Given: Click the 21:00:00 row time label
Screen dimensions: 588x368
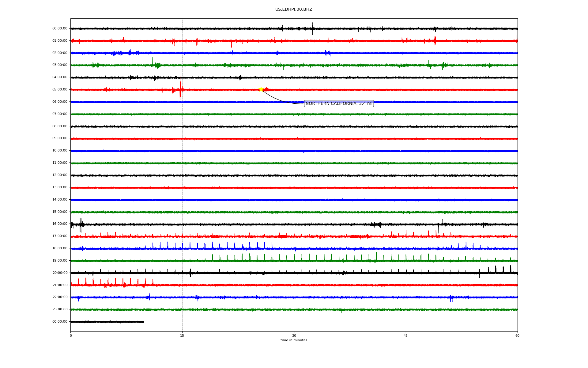Looking at the screenshot, I should point(60,285).
